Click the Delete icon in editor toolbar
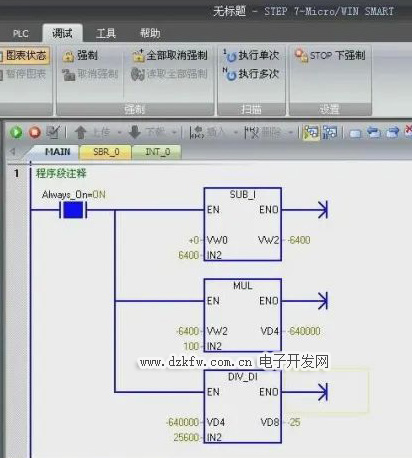 point(251,133)
